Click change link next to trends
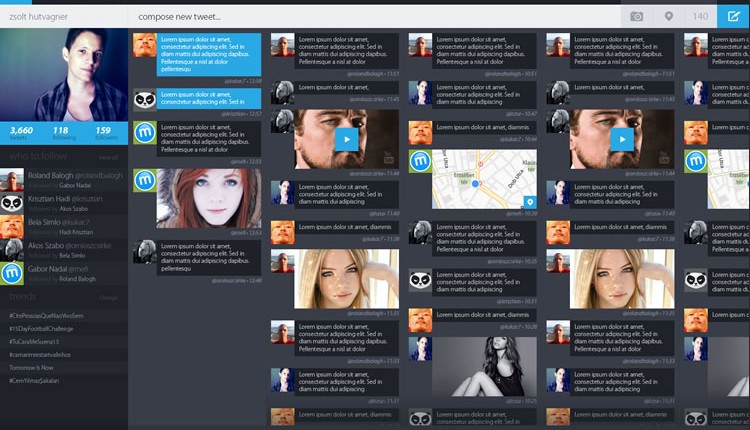Screen dimensions: 750x430 108,297
